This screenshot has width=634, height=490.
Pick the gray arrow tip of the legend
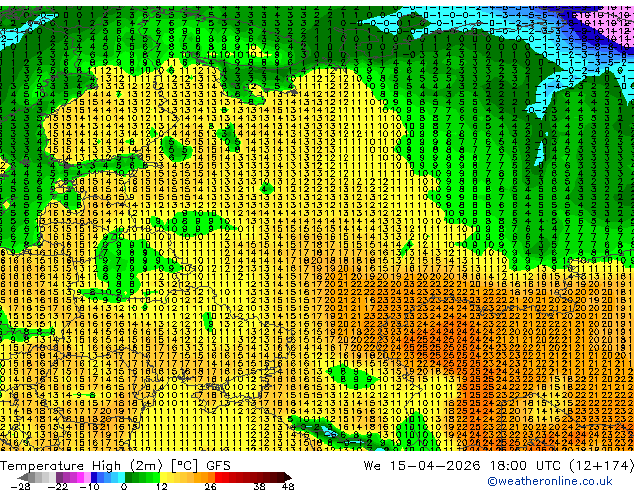point(23,477)
